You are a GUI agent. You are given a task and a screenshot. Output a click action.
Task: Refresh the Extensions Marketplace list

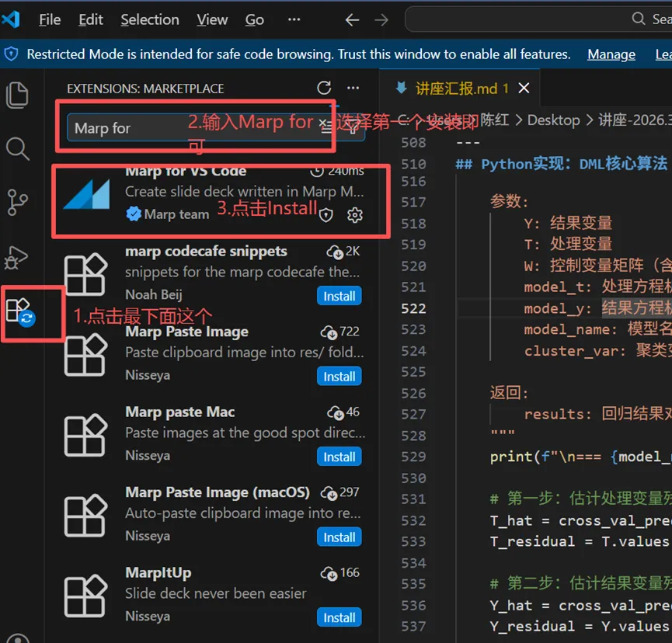pos(324,88)
